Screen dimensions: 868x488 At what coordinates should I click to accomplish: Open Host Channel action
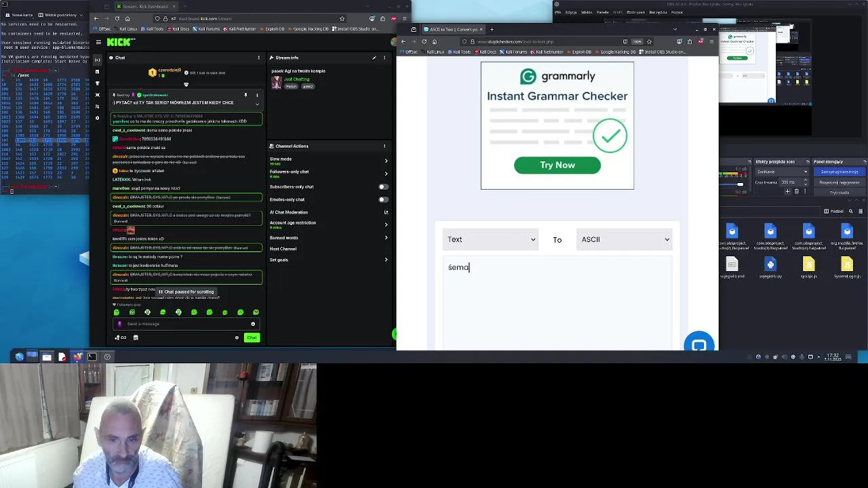(x=283, y=249)
